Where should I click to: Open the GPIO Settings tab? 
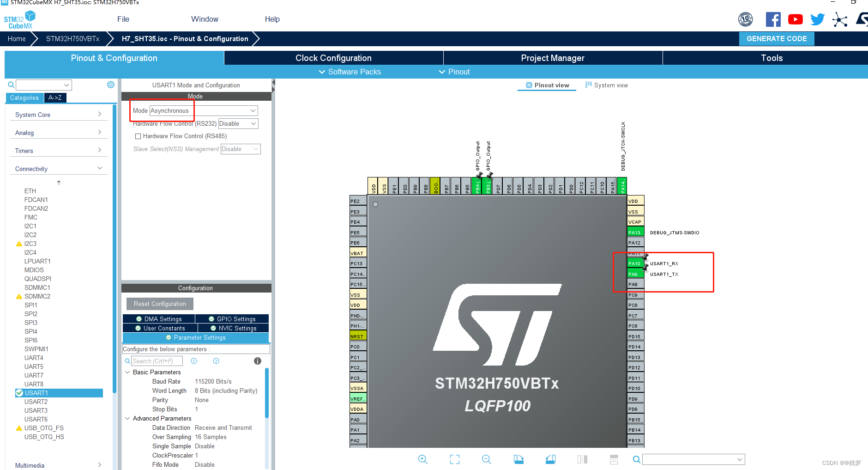(x=232, y=319)
